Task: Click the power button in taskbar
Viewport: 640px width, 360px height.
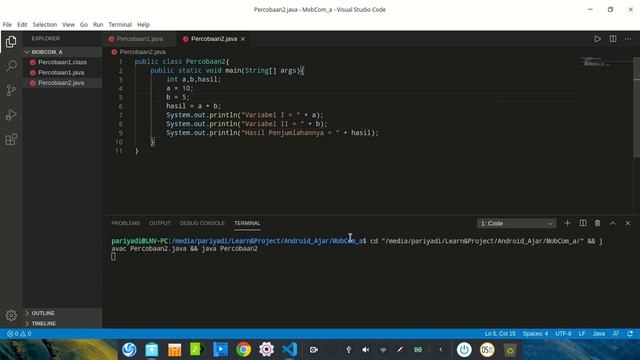Action: [x=464, y=350]
